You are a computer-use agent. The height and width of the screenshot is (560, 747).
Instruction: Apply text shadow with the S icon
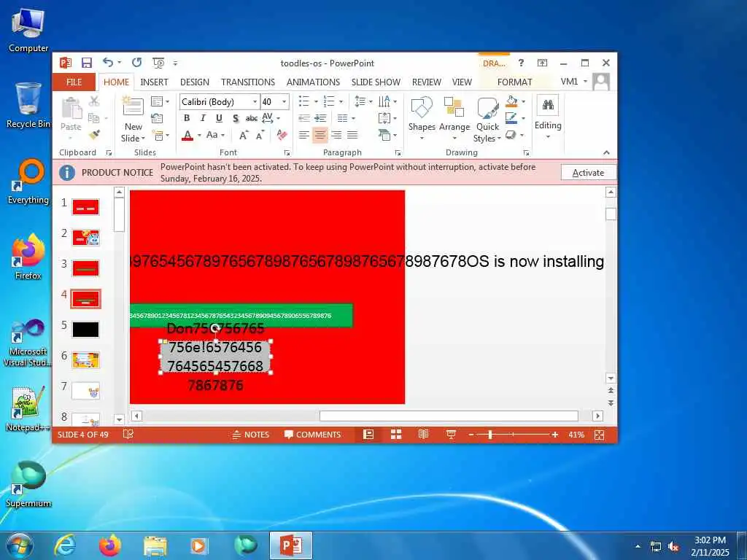tap(235, 118)
